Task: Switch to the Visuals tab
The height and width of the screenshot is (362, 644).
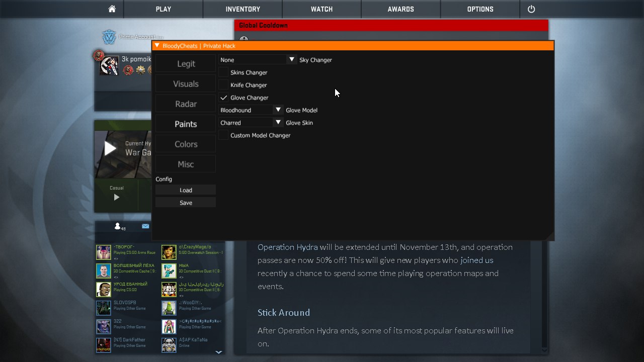Action: pyautogui.click(x=186, y=84)
